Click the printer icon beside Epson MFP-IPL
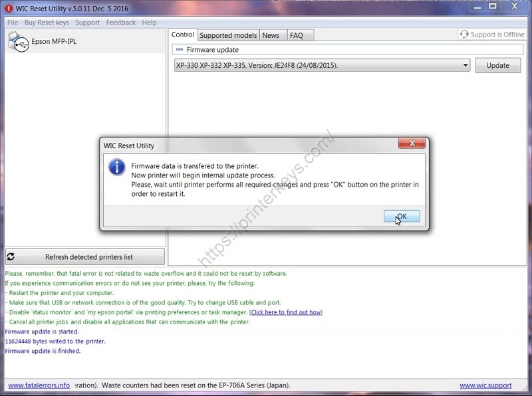The height and width of the screenshot is (396, 532). point(18,41)
